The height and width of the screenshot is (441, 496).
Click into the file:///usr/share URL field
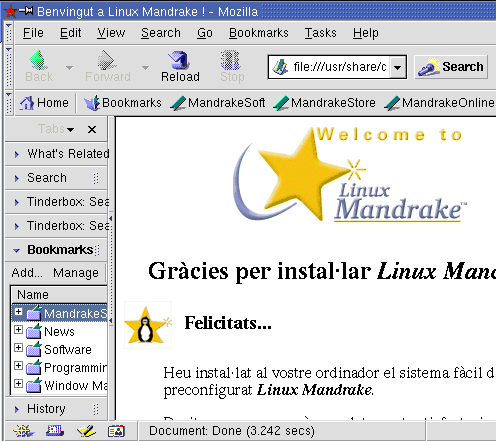click(339, 67)
